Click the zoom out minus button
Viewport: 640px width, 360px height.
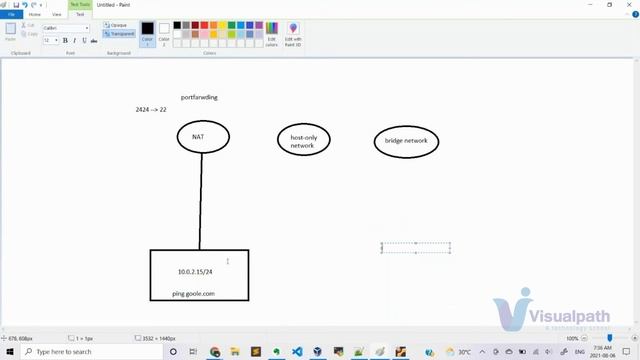click(584, 338)
